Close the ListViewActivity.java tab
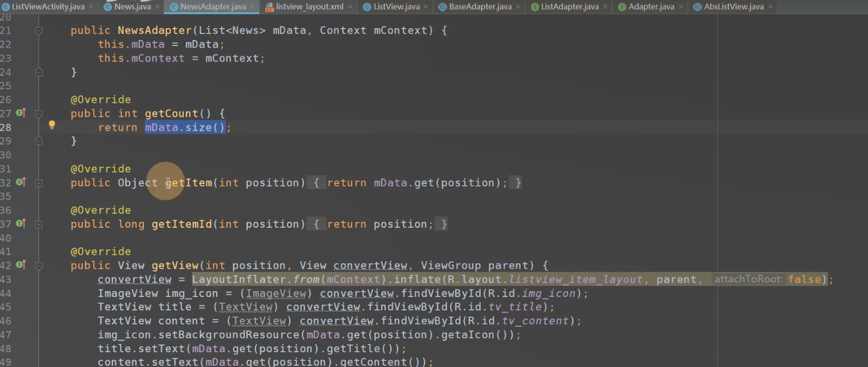This screenshot has height=367, width=868. [x=91, y=7]
